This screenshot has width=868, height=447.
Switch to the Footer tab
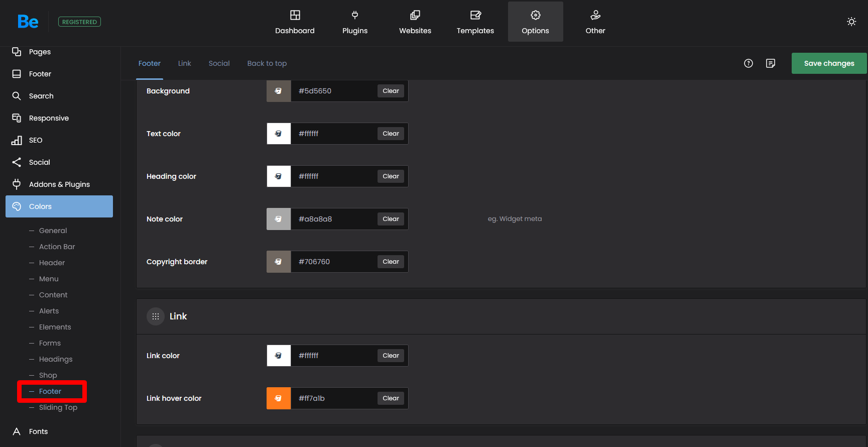pos(150,63)
